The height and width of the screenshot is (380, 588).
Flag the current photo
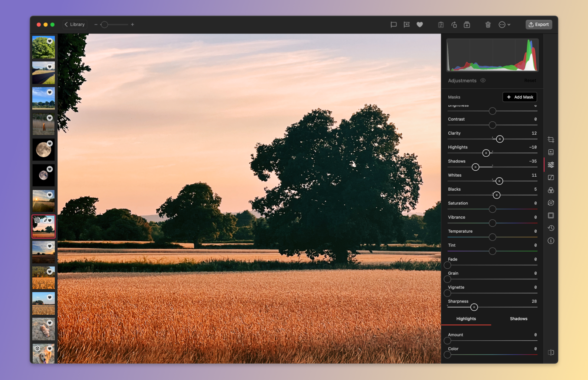393,24
